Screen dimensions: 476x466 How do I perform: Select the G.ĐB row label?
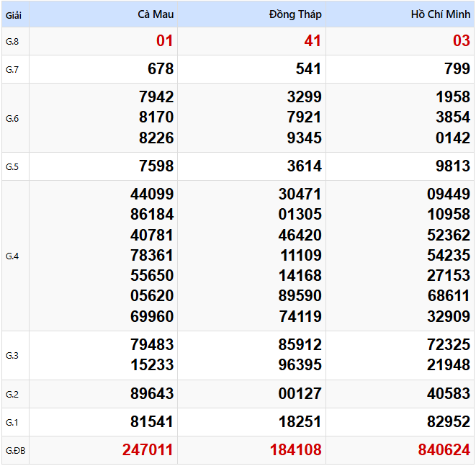tap(15, 451)
